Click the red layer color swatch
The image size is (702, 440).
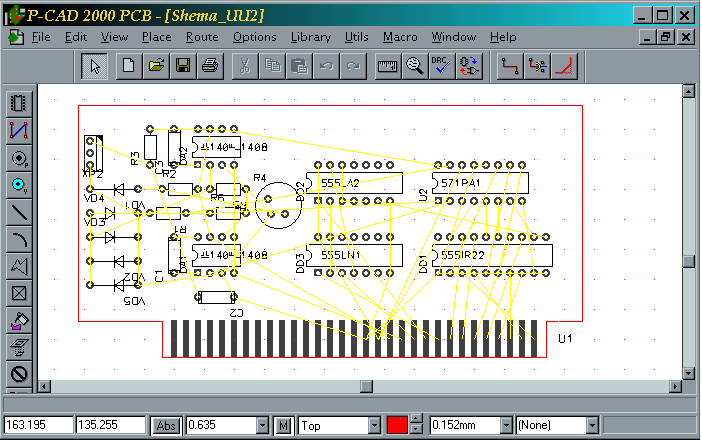tap(397, 425)
